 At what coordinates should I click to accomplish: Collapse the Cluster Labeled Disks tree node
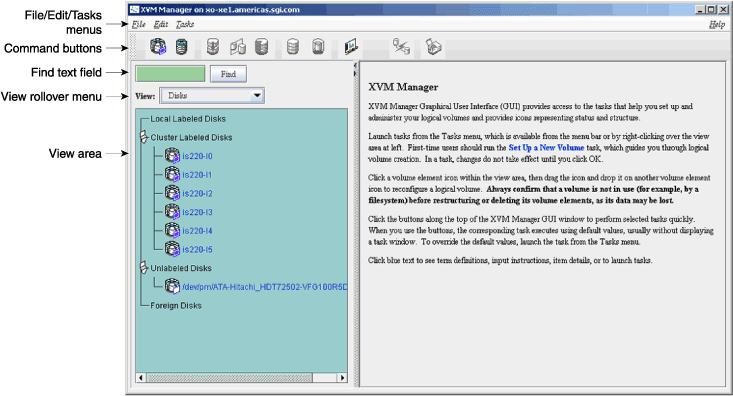tap(144, 137)
